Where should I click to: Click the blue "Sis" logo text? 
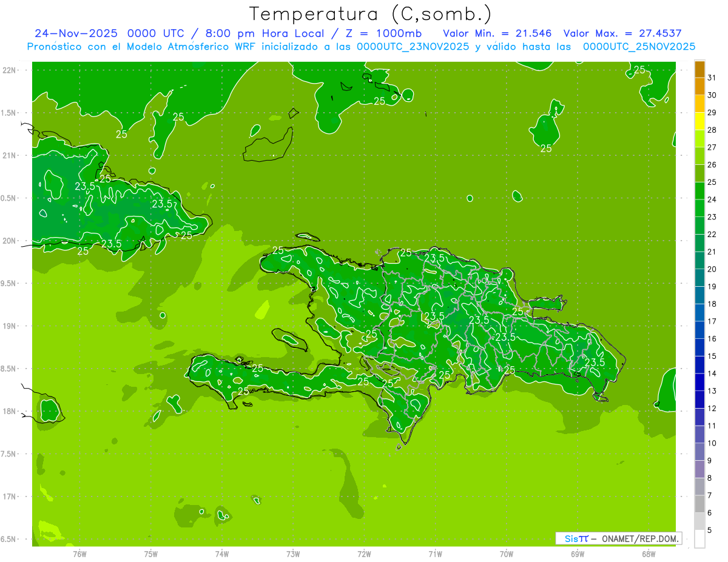click(x=572, y=538)
